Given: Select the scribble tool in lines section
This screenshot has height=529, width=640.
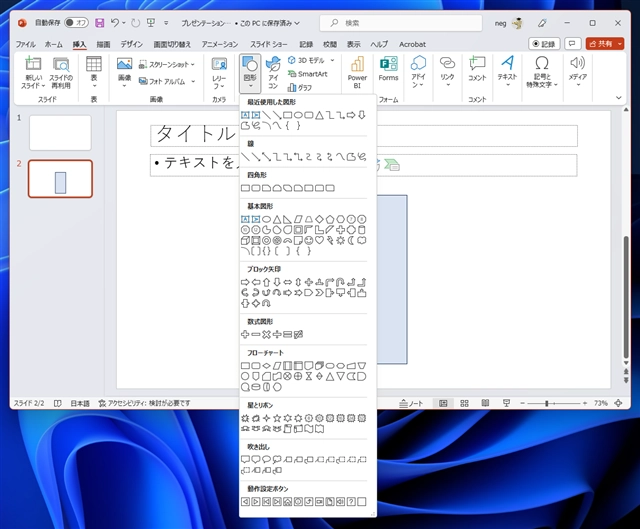Looking at the screenshot, I should point(362,157).
